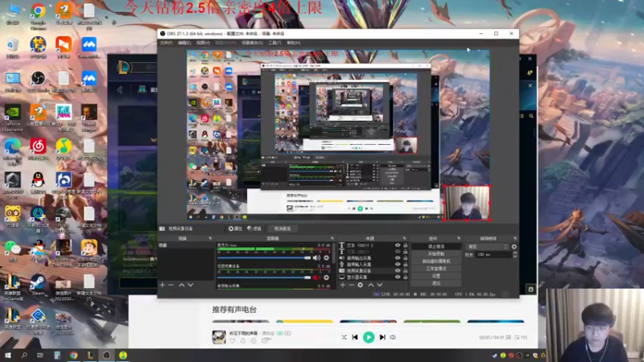Toggle visibility of the second 文本 (GDI+) source

click(x=398, y=252)
